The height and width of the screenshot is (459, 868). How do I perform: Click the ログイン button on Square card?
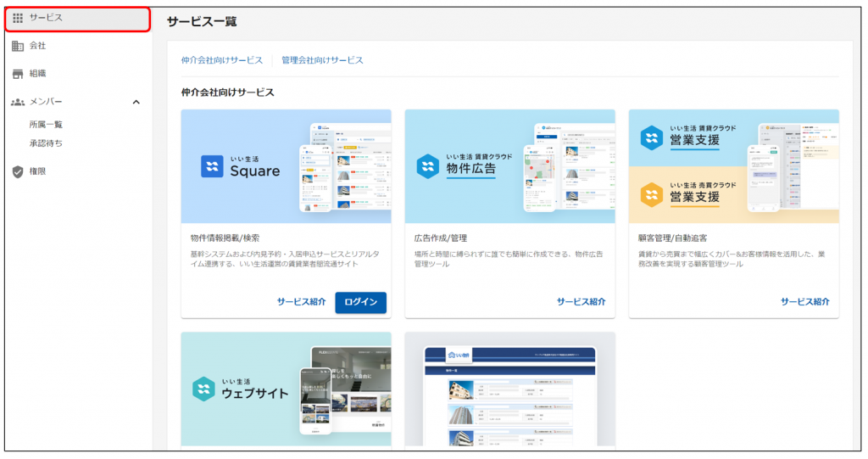point(361,302)
